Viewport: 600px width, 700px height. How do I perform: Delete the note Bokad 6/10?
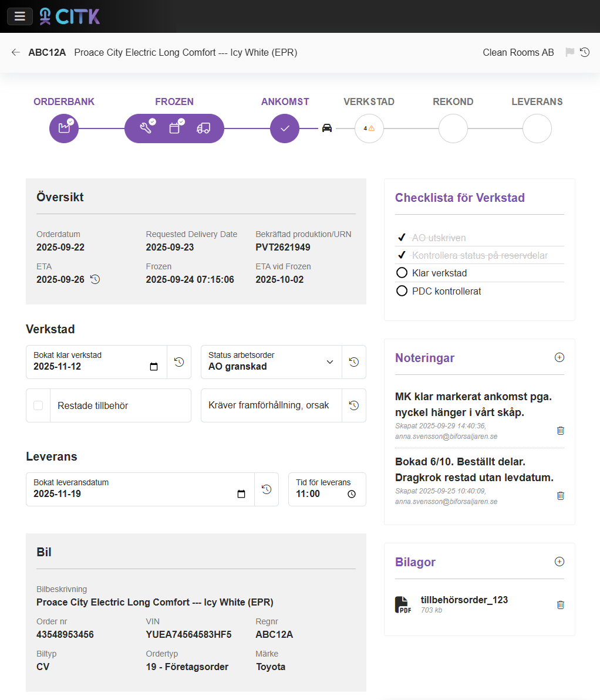[x=561, y=496]
